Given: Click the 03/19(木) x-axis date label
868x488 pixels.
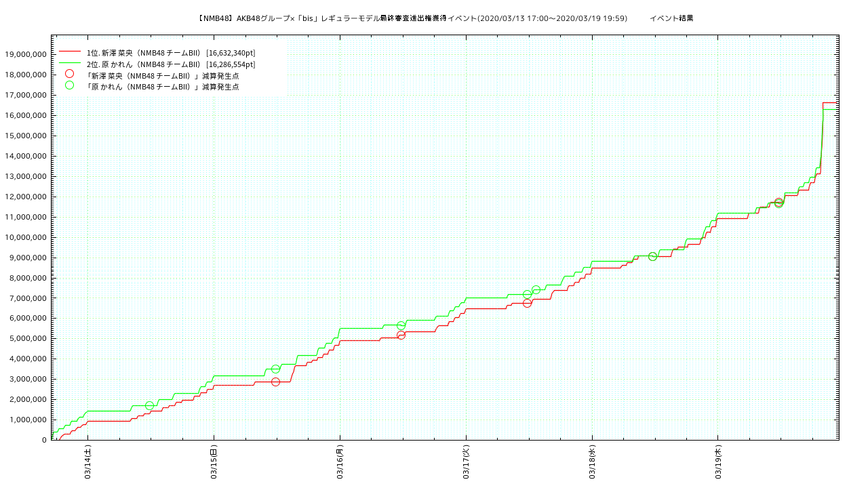Looking at the screenshot, I should (x=718, y=462).
